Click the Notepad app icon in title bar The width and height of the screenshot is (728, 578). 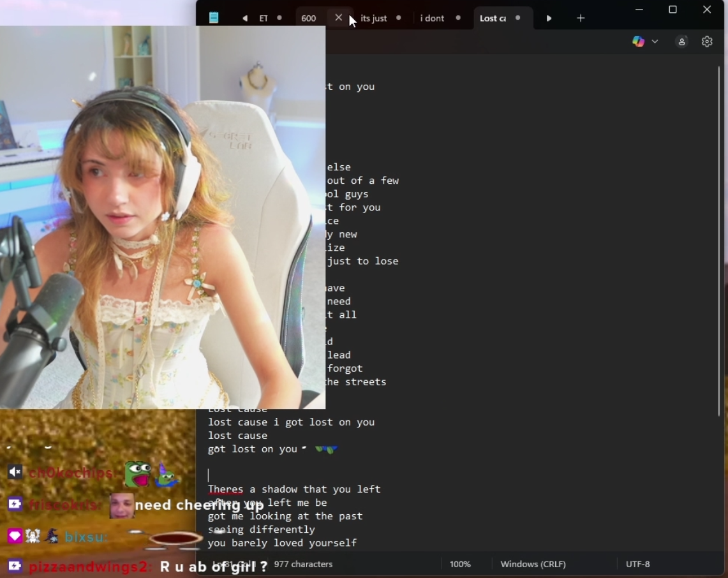tap(214, 18)
